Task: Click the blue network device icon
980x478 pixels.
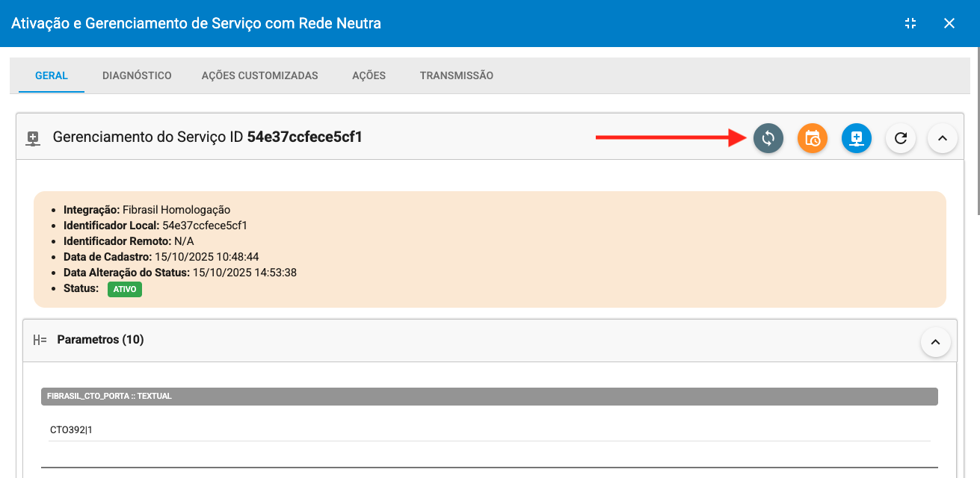Action: (856, 138)
